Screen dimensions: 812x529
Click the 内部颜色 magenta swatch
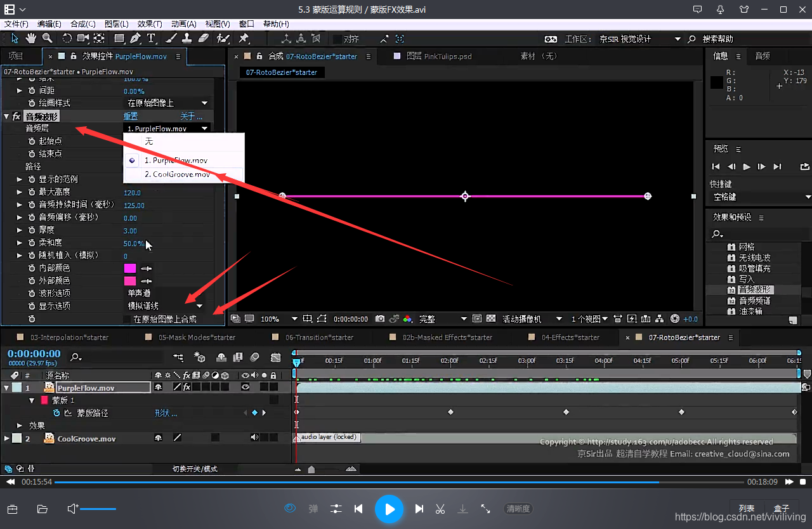point(130,268)
